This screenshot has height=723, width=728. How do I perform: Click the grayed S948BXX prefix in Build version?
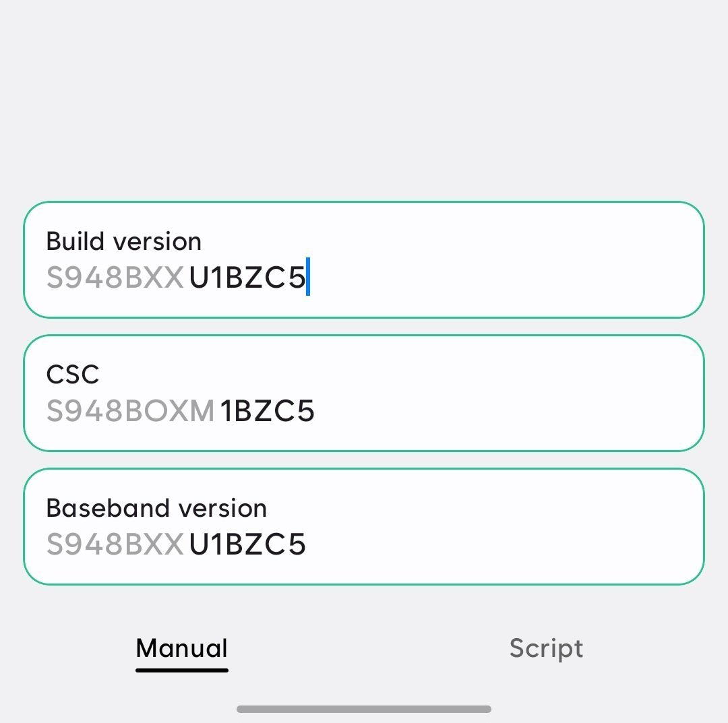coord(115,276)
